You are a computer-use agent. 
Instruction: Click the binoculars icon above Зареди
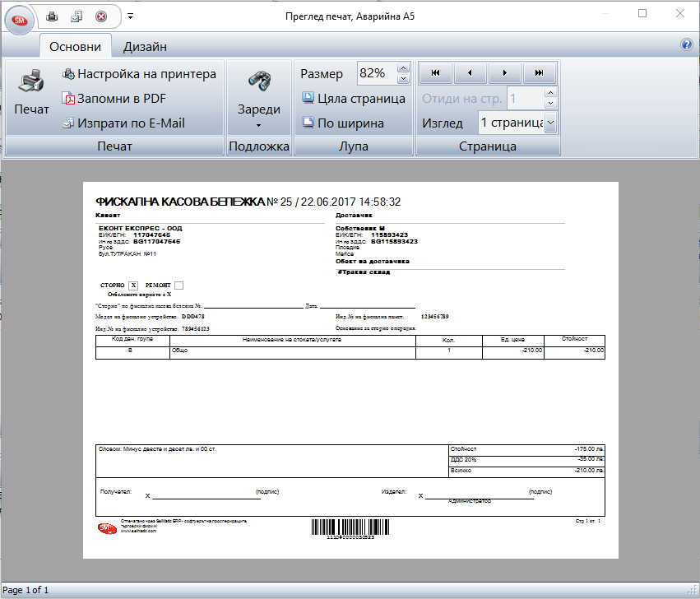coord(259,81)
